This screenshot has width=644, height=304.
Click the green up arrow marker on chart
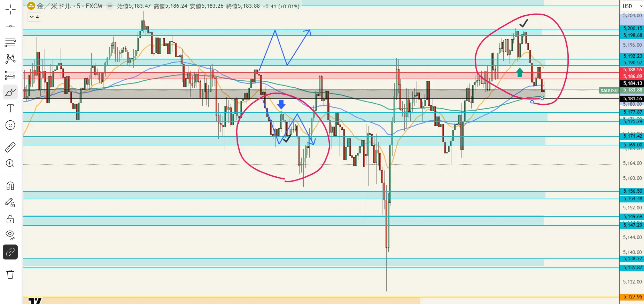520,72
